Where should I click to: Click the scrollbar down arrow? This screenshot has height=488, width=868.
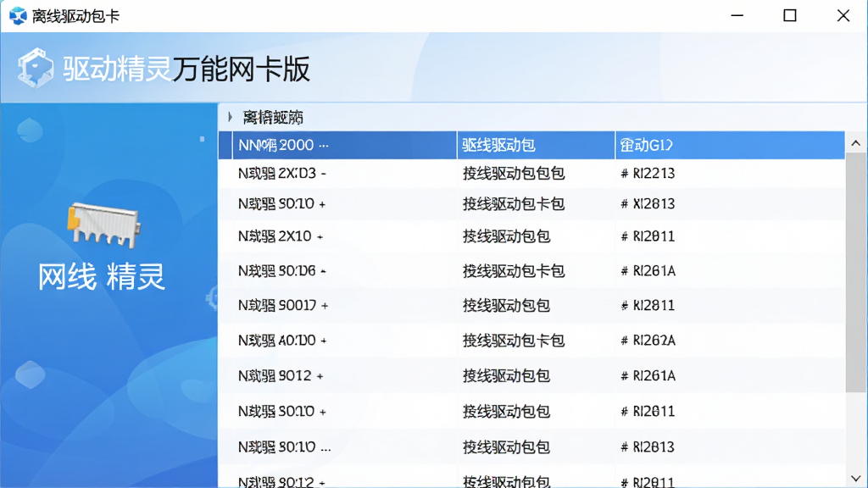tap(856, 479)
